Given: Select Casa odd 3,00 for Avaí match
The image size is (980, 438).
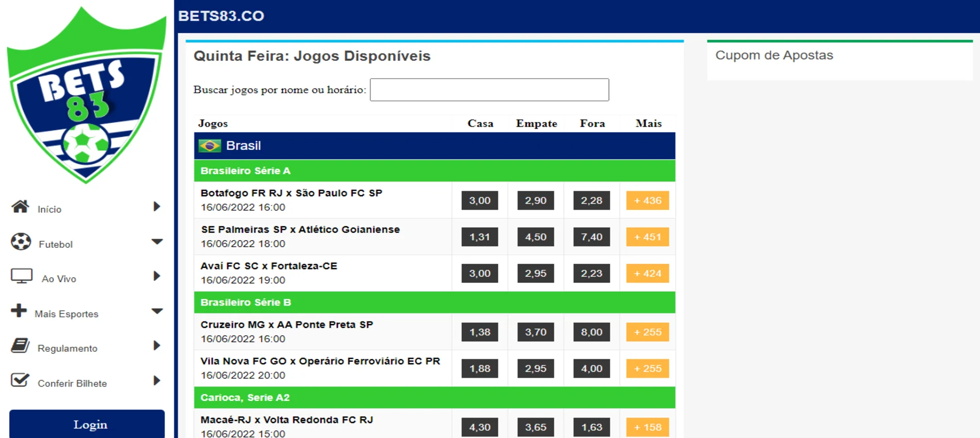Looking at the screenshot, I should point(480,274).
